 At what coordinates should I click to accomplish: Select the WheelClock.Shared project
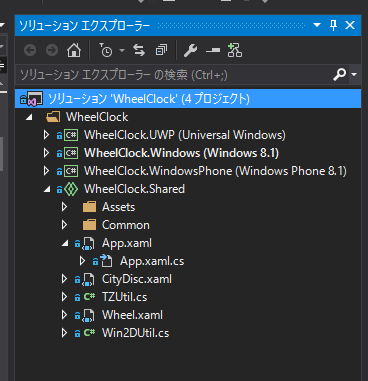(134, 189)
